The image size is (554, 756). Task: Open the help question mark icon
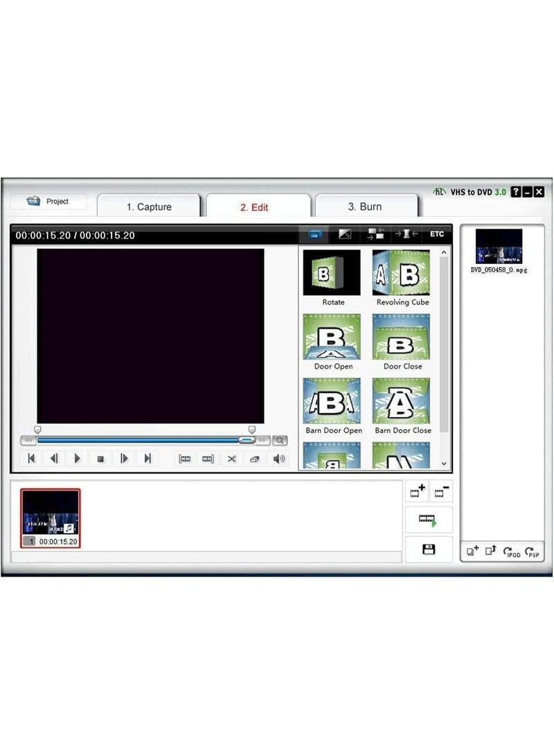point(515,192)
